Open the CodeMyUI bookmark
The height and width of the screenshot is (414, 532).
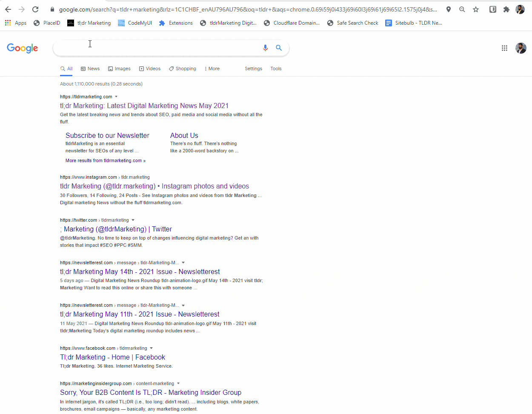(135, 23)
